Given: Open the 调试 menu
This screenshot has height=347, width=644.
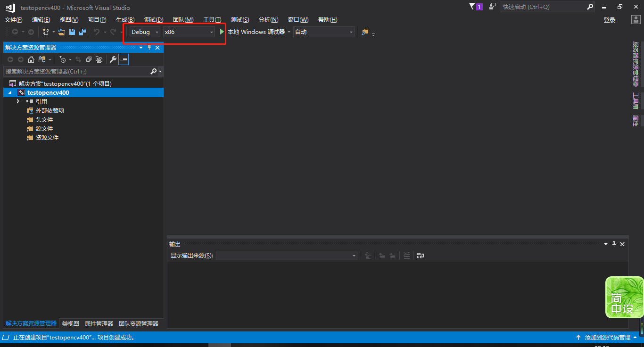Looking at the screenshot, I should 153,19.
